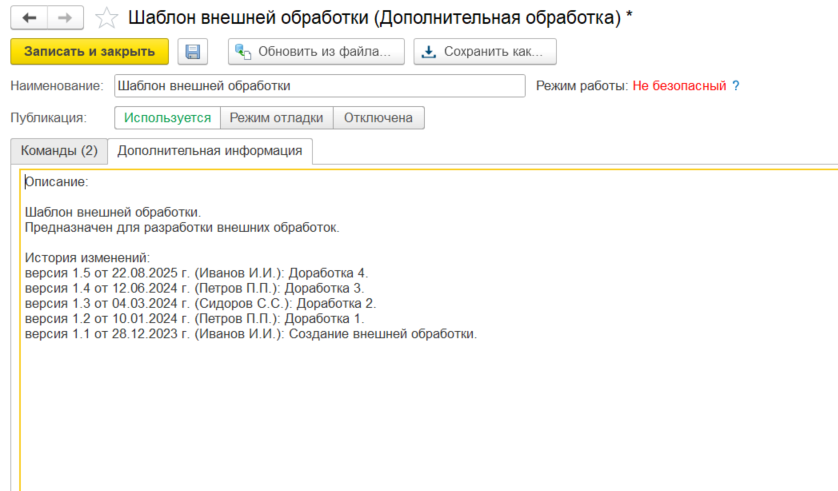Viewport: 838px width, 491px height.
Task: Click Сохранить как button
Action: point(485,52)
